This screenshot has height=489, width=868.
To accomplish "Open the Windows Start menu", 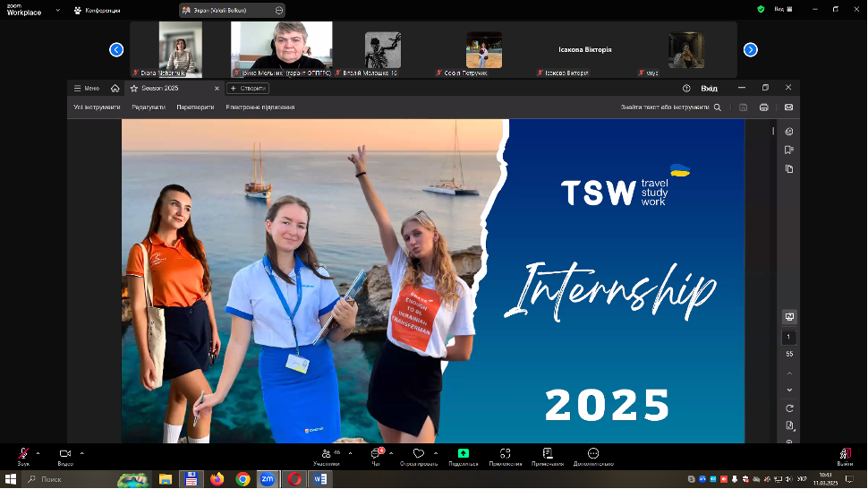I will [x=11, y=479].
